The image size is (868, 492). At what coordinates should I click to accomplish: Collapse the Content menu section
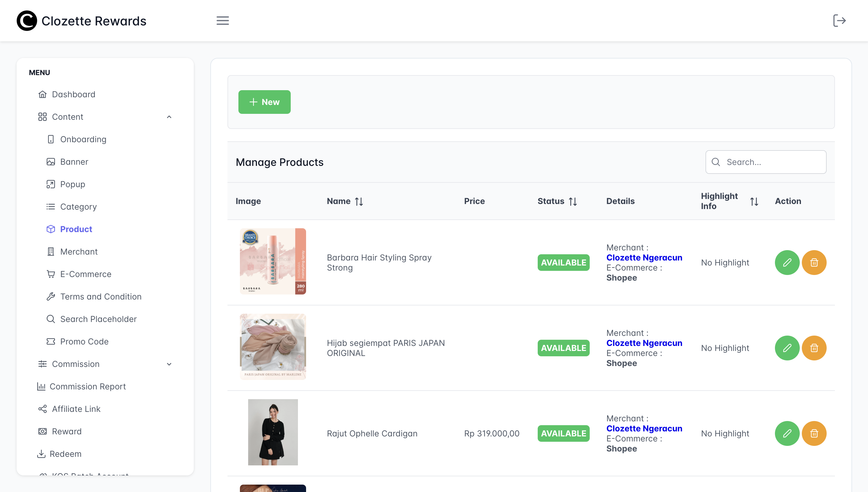point(169,117)
